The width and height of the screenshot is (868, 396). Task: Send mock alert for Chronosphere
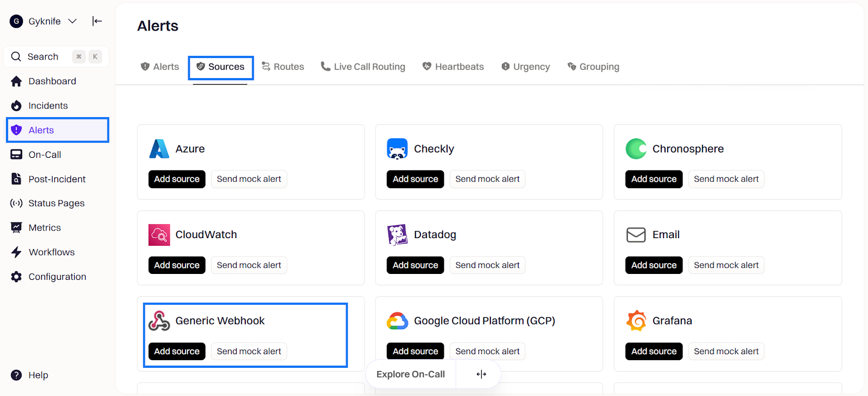726,179
